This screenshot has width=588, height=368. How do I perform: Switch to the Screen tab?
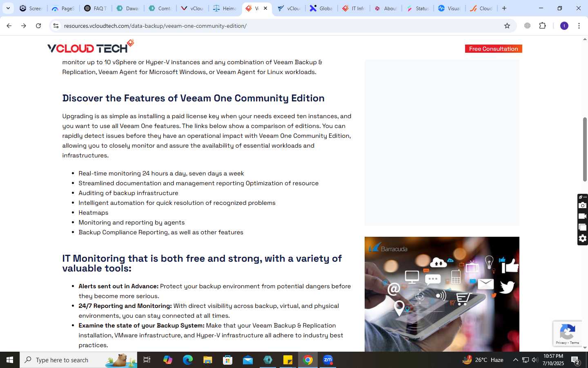tap(31, 8)
